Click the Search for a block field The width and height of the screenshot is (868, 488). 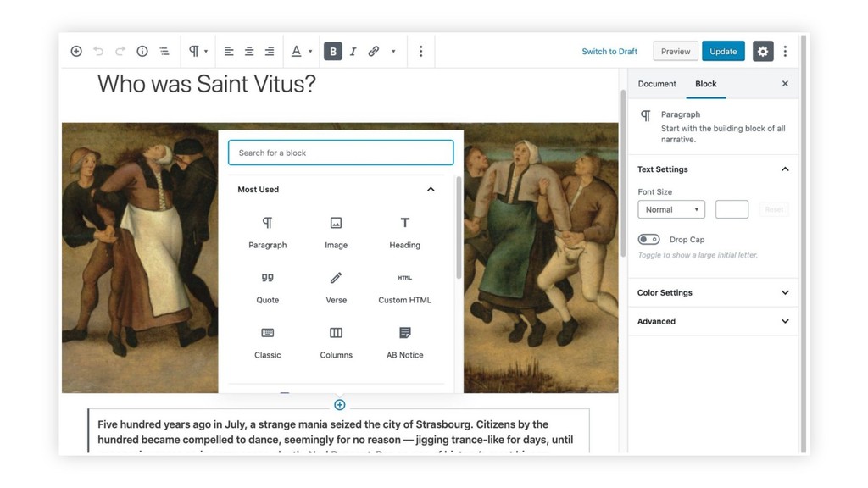[x=341, y=152]
